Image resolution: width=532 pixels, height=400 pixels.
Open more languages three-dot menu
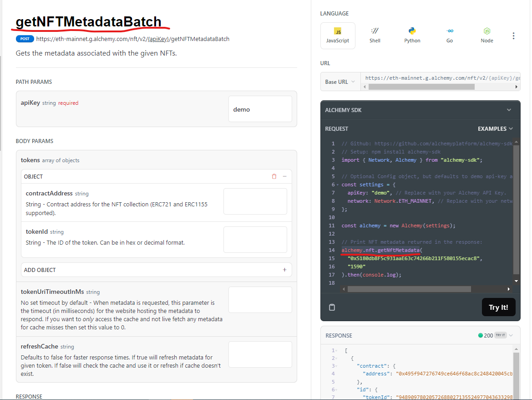tap(513, 36)
